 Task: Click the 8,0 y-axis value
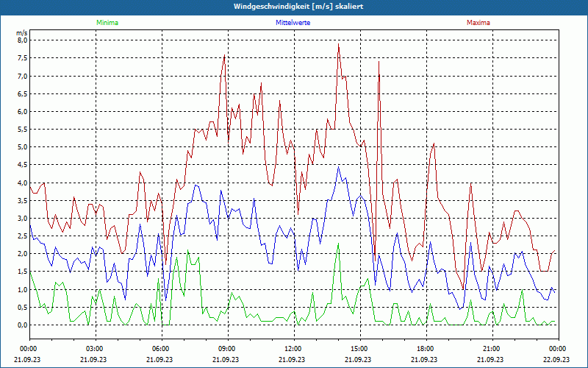pyautogui.click(x=23, y=40)
